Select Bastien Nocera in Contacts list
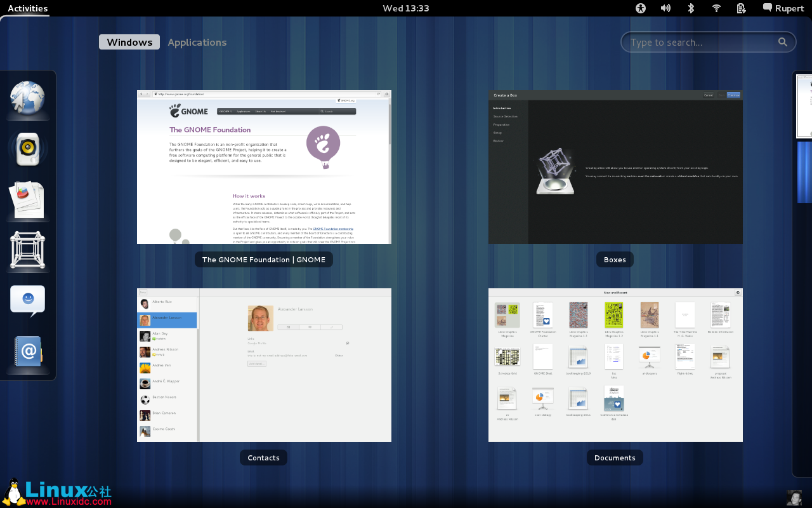 click(x=167, y=399)
